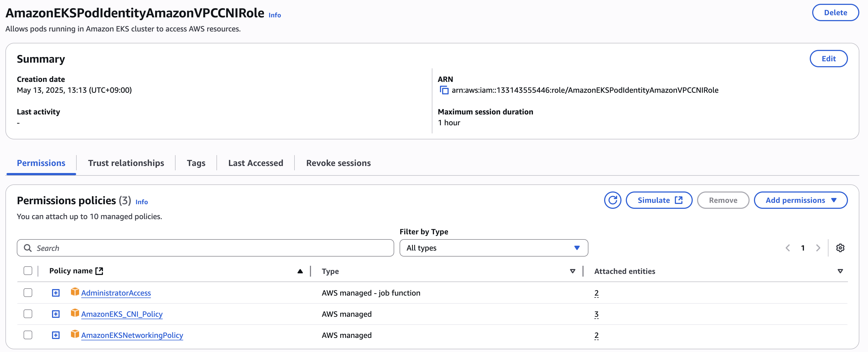Image resolution: width=868 pixels, height=352 pixels.
Task: Click 'AWS managed - job function' type cell
Action: click(371, 293)
